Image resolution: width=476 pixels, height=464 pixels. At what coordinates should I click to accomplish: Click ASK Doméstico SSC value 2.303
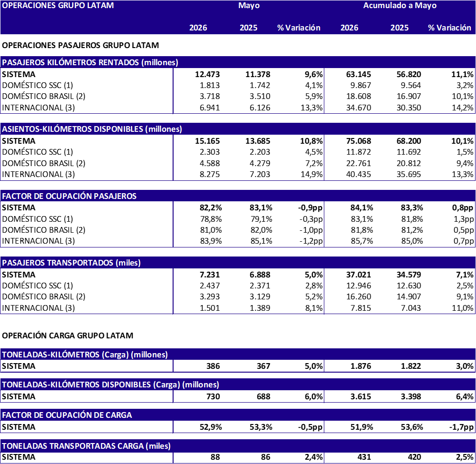(210, 152)
